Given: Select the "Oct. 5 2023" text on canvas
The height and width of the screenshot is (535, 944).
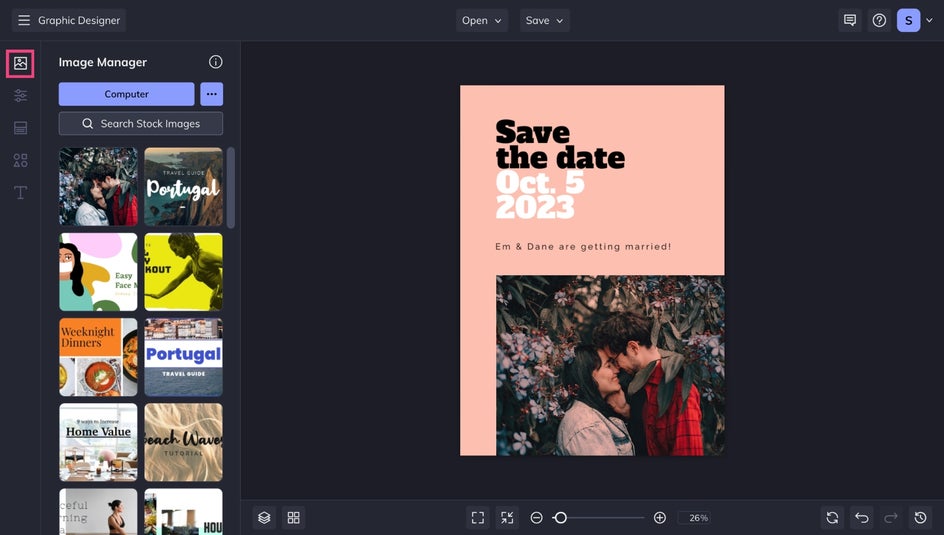Looking at the screenshot, I should [x=539, y=195].
